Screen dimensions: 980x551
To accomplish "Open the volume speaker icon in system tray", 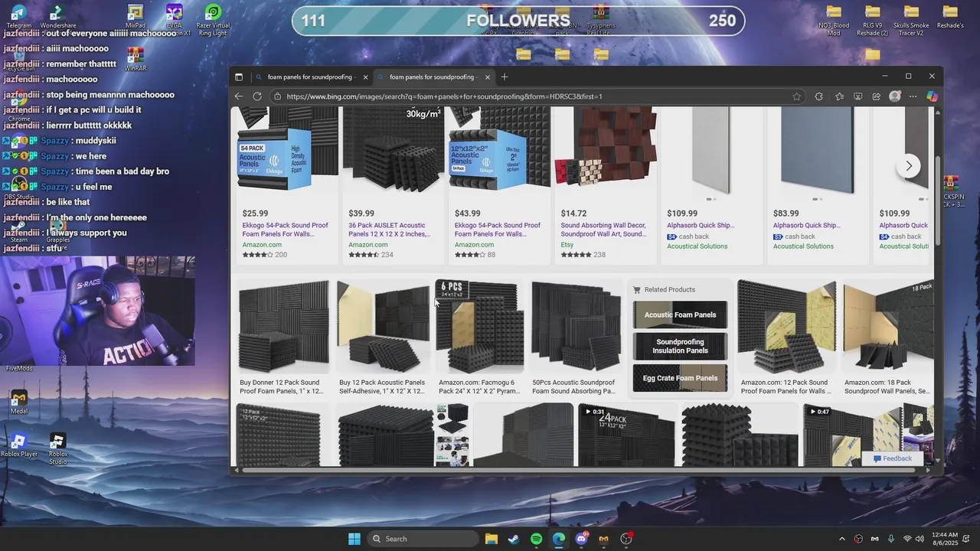I will pyautogui.click(x=920, y=539).
